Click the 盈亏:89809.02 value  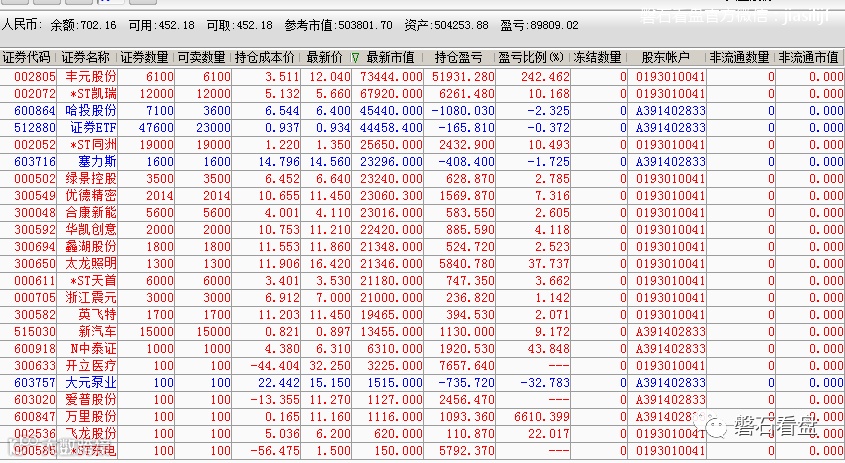[x=539, y=25]
